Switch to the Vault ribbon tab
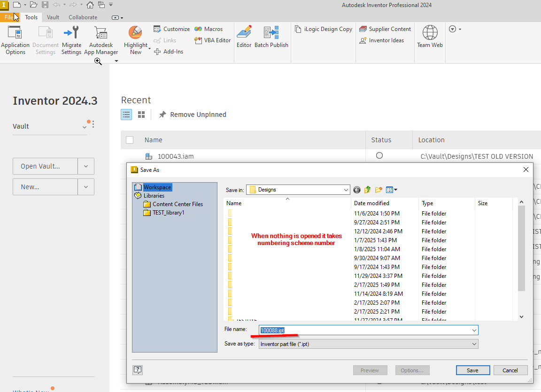Image resolution: width=541 pixels, height=392 pixels. [53, 17]
